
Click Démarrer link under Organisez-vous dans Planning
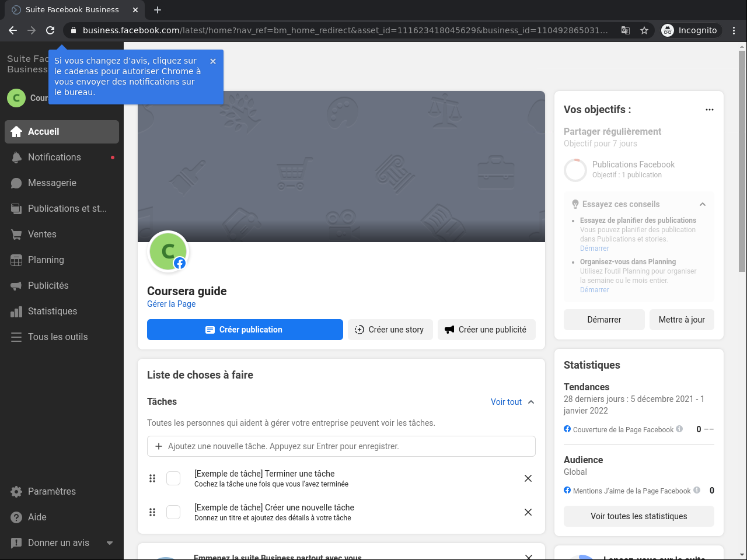(594, 290)
